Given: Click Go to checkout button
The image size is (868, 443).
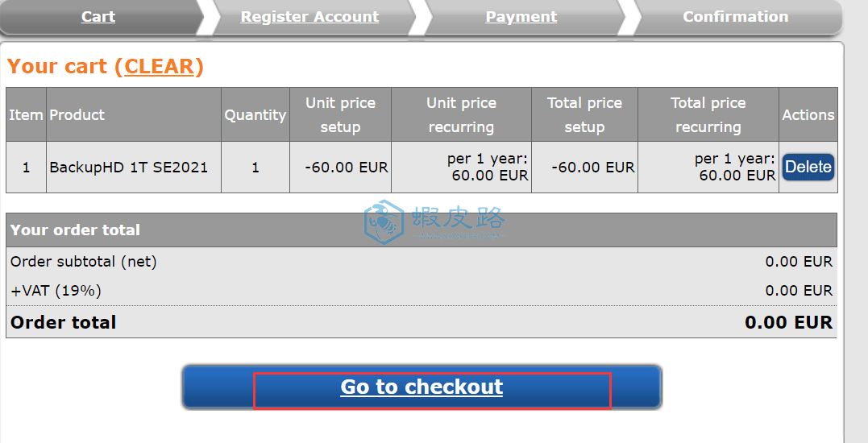Looking at the screenshot, I should pyautogui.click(x=422, y=387).
